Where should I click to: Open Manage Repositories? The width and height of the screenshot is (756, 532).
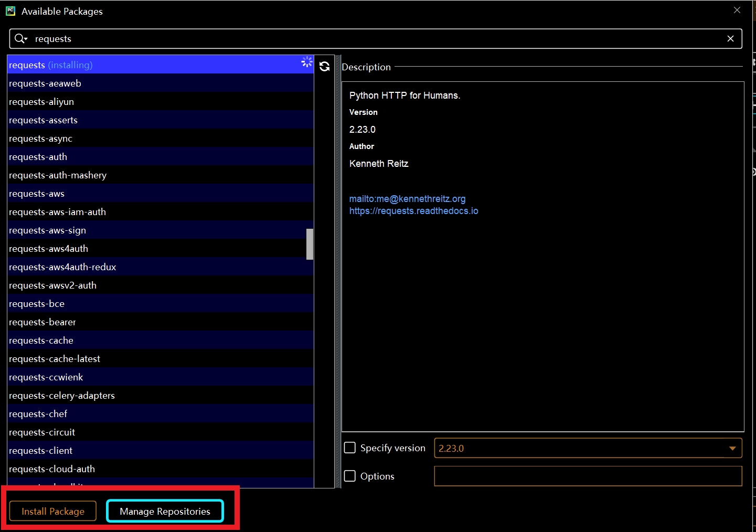165,511
